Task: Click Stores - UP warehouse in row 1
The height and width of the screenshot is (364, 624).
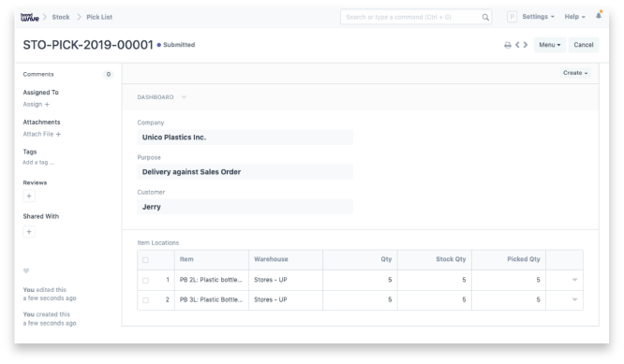Action: 286,280
